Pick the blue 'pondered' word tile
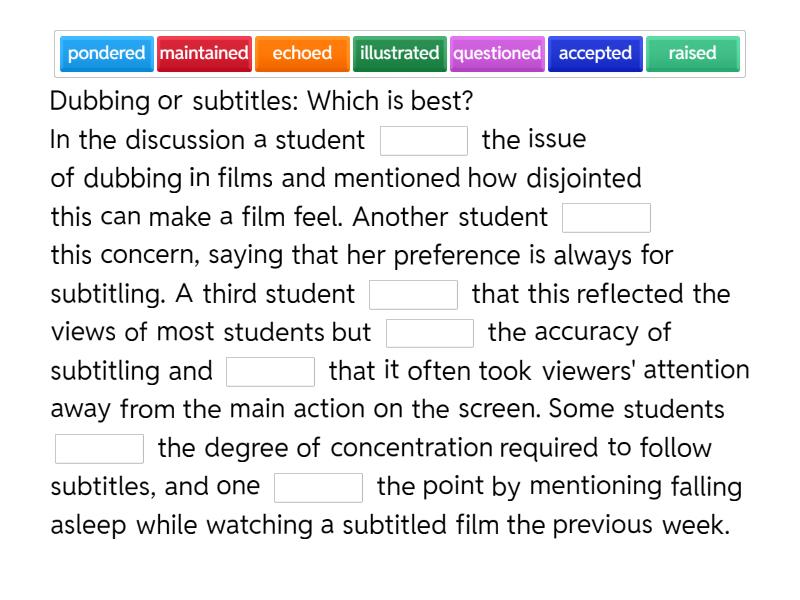Screen dimensions: 800x600 pos(107,54)
